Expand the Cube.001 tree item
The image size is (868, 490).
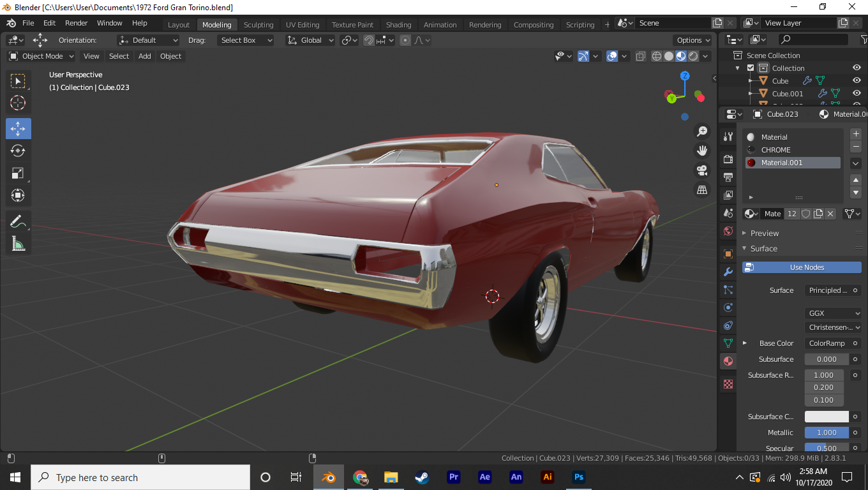(x=751, y=94)
